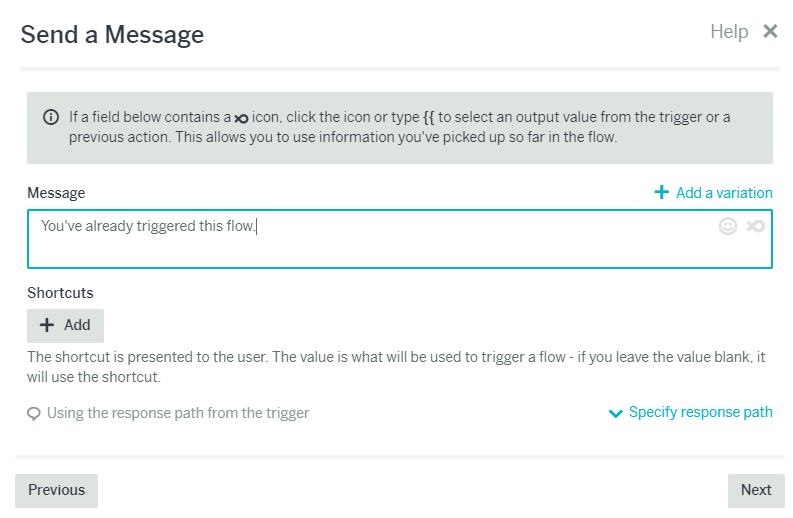Click the plus icon on Shortcuts Add
793x518 pixels.
click(47, 325)
